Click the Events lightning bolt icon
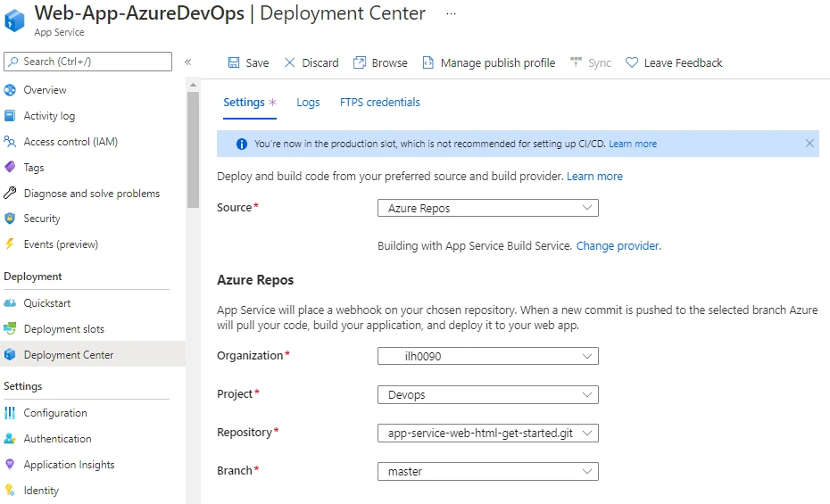Screen dimensions: 830x504 10,244
